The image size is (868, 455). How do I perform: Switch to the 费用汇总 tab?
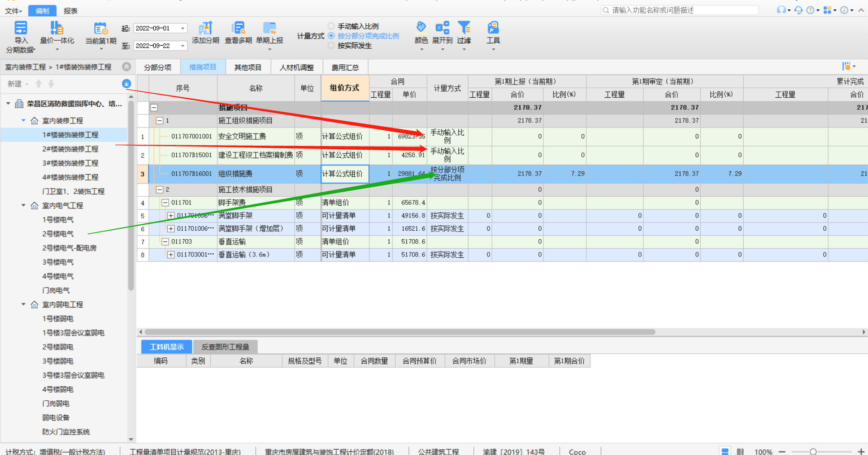345,67
